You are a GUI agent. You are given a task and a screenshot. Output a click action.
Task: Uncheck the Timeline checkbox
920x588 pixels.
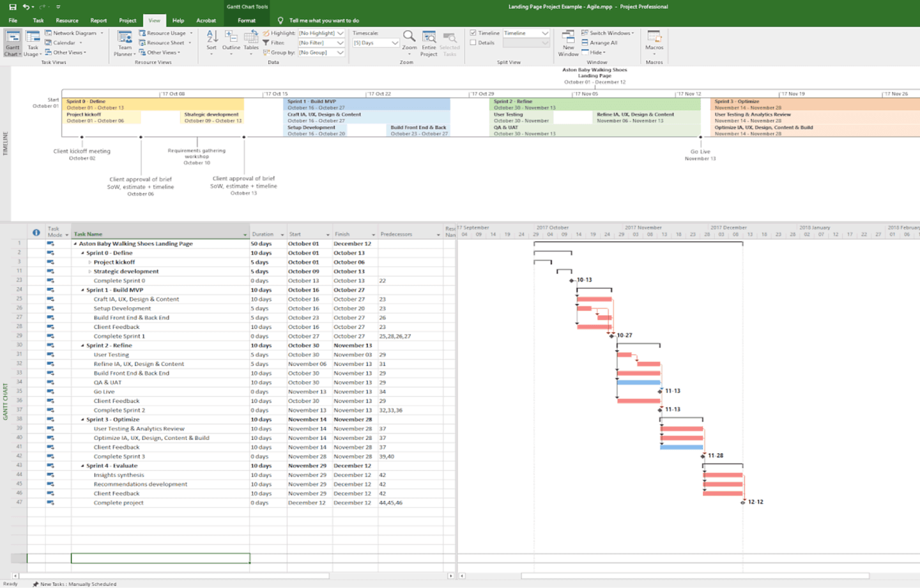coord(473,33)
